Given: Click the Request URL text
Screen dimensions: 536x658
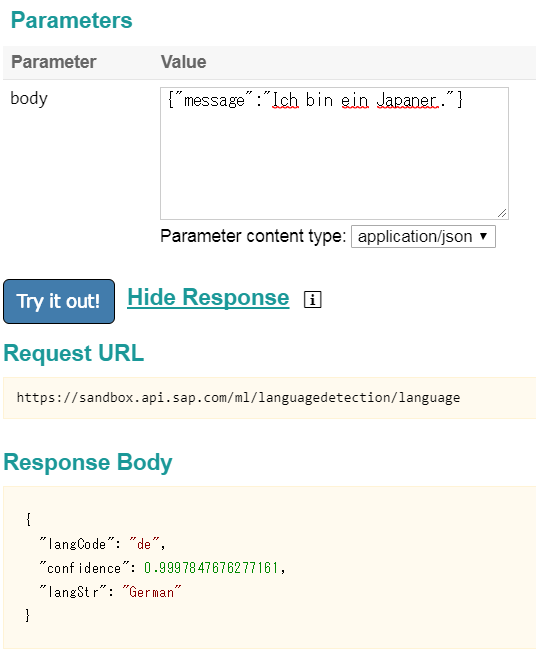Looking at the screenshot, I should [238, 397].
